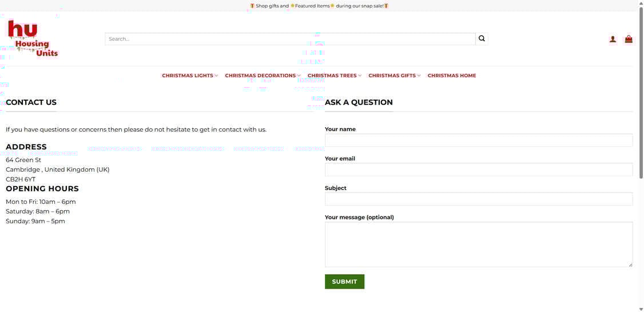Open the Christmas Lights menu
This screenshot has height=312, width=644.
(188, 76)
